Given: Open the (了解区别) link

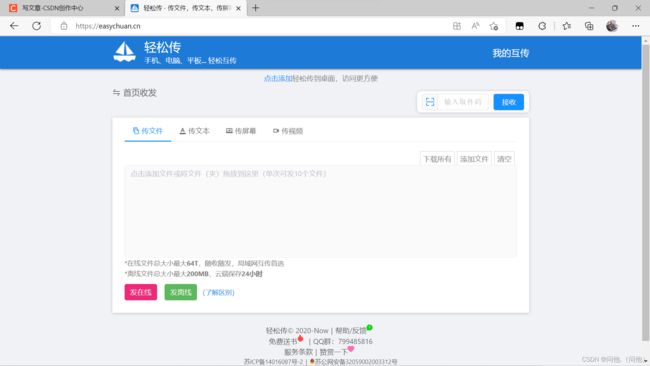Looking at the screenshot, I should [x=218, y=293].
